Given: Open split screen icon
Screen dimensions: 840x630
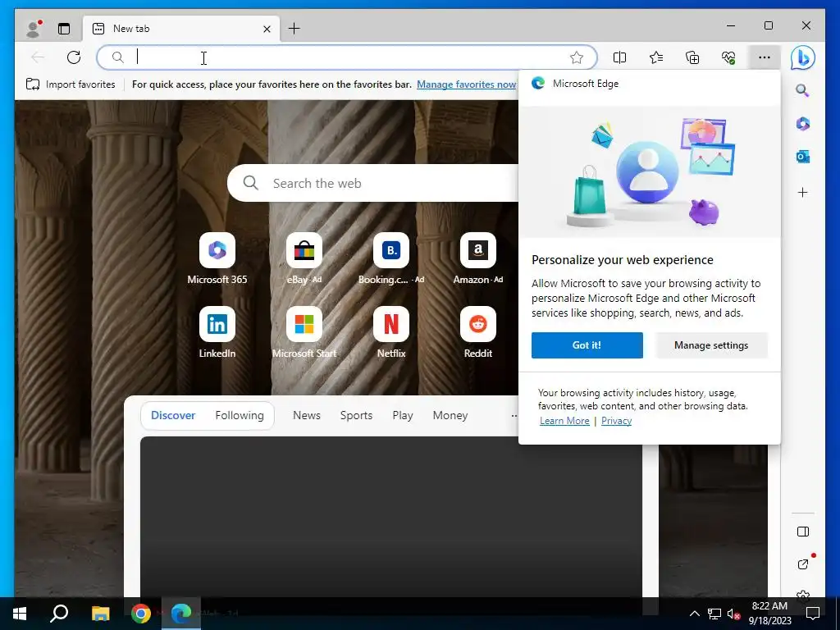Looking at the screenshot, I should 620,57.
